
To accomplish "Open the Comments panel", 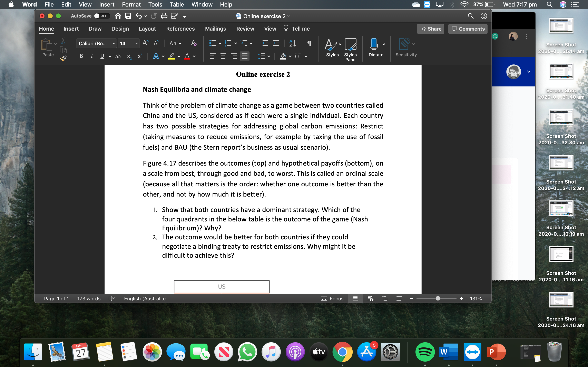I will [x=468, y=29].
